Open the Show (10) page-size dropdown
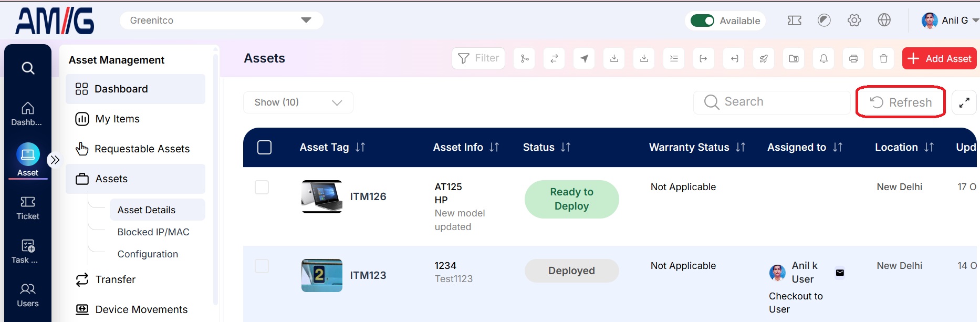 (298, 102)
